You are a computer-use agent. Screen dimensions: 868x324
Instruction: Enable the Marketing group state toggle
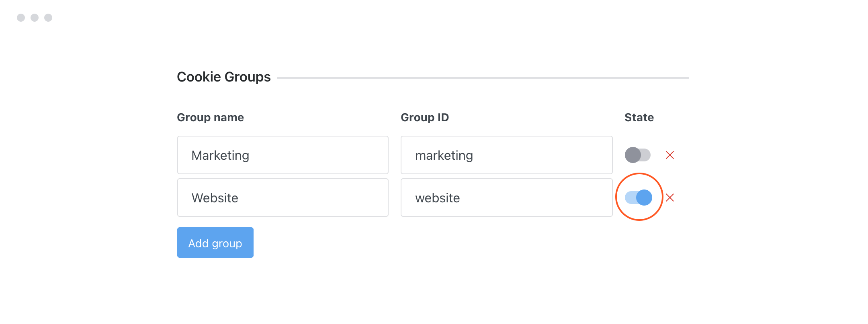[x=638, y=155]
